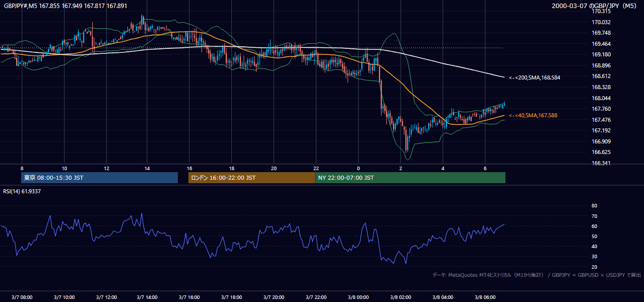Viewport: 644px width, 302px height.
Task: Click the 40 SMA label reading 167.588
Action: 533,116
